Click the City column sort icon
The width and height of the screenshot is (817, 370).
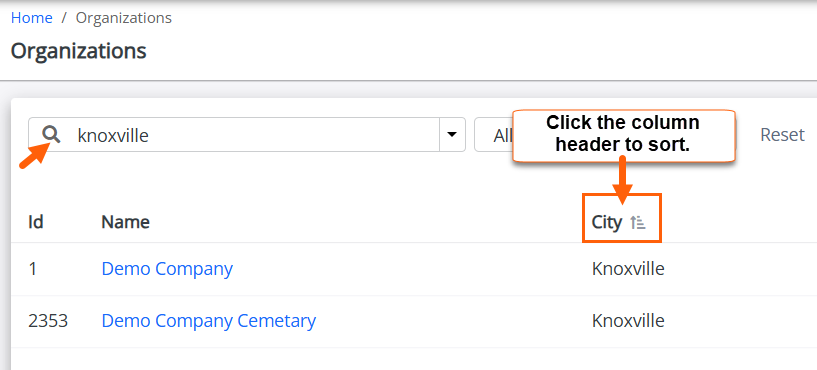coord(638,223)
